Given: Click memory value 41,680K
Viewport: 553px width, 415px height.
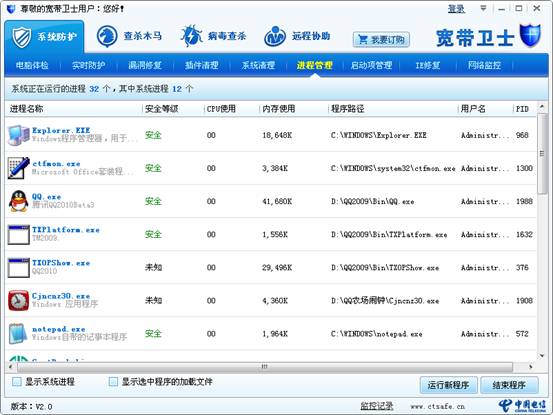Looking at the screenshot, I should 277,202.
